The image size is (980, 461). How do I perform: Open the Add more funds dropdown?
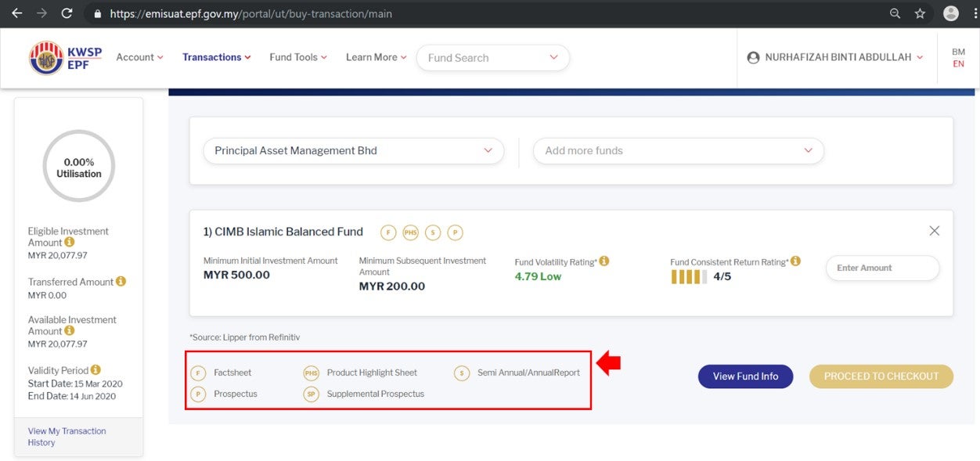coord(679,151)
